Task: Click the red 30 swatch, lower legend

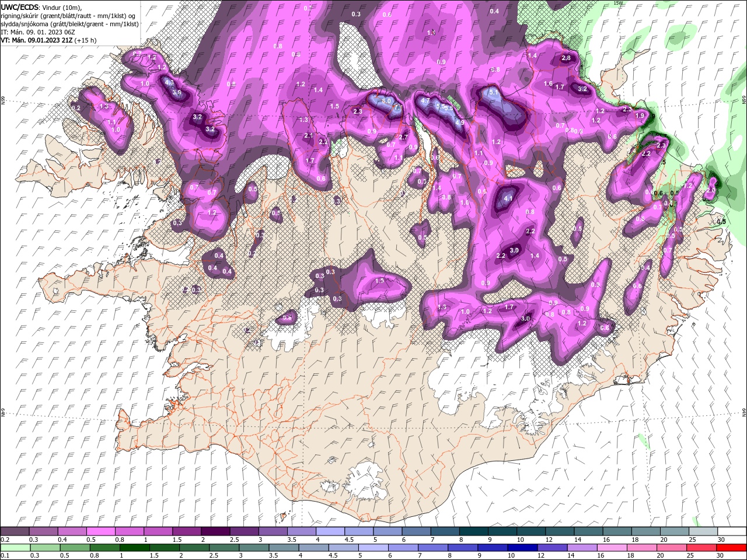Action: [x=732, y=548]
